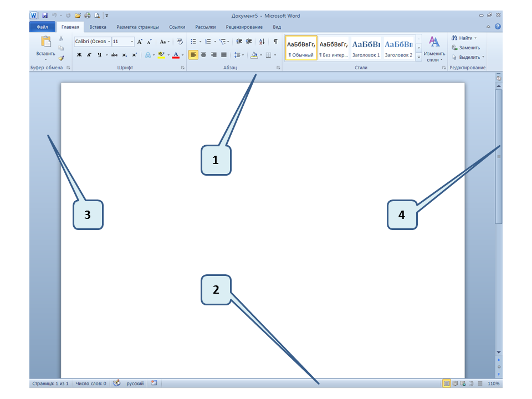
Task: Click the bulleted list icon
Action: 193,42
